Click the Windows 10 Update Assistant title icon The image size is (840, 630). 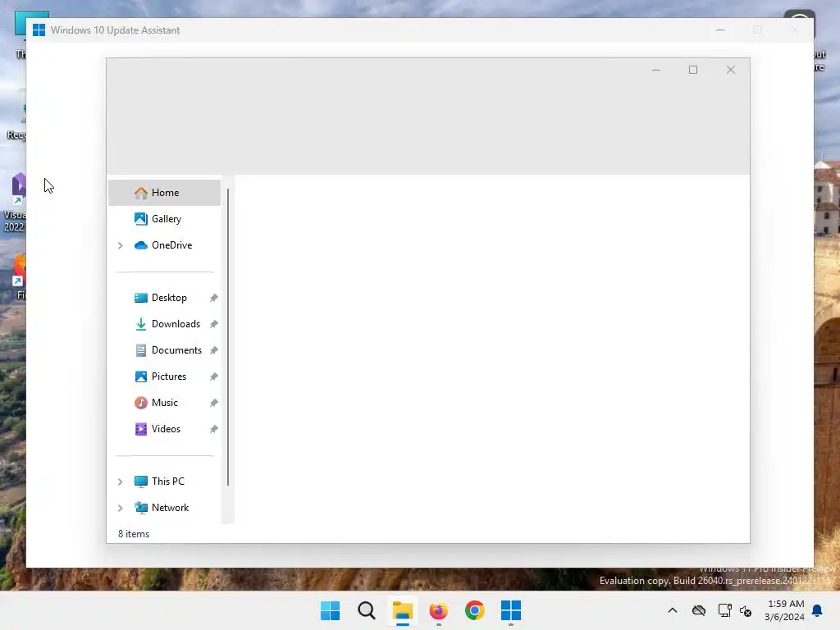[x=39, y=30]
